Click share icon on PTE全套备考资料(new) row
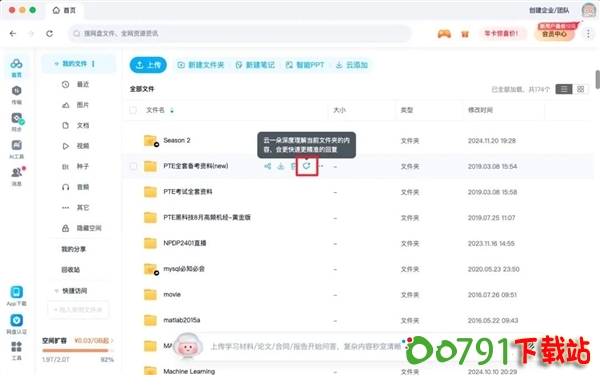Screen dimensions: 600x375 pos(267,166)
